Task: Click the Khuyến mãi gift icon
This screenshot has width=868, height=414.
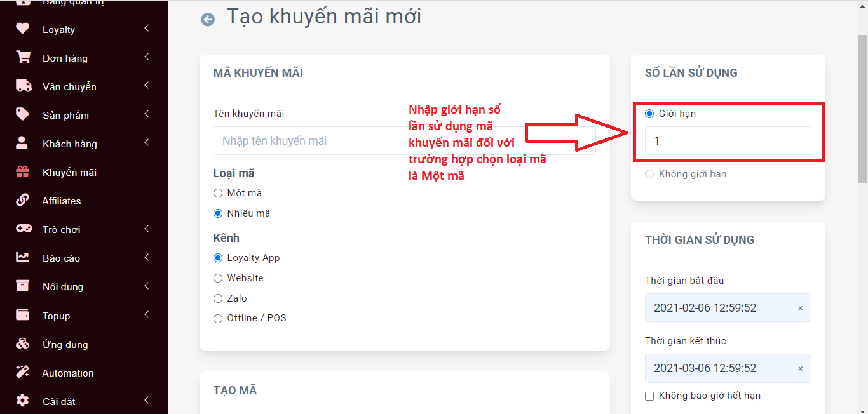Action: click(22, 171)
